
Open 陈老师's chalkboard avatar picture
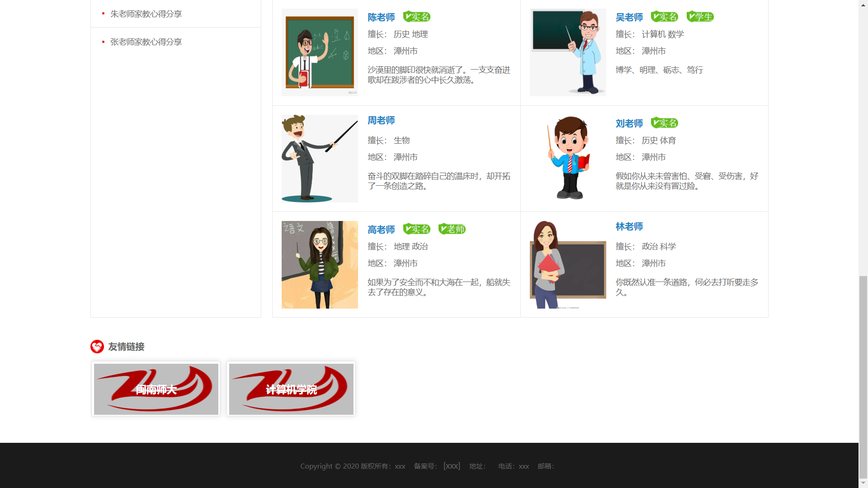(x=320, y=52)
